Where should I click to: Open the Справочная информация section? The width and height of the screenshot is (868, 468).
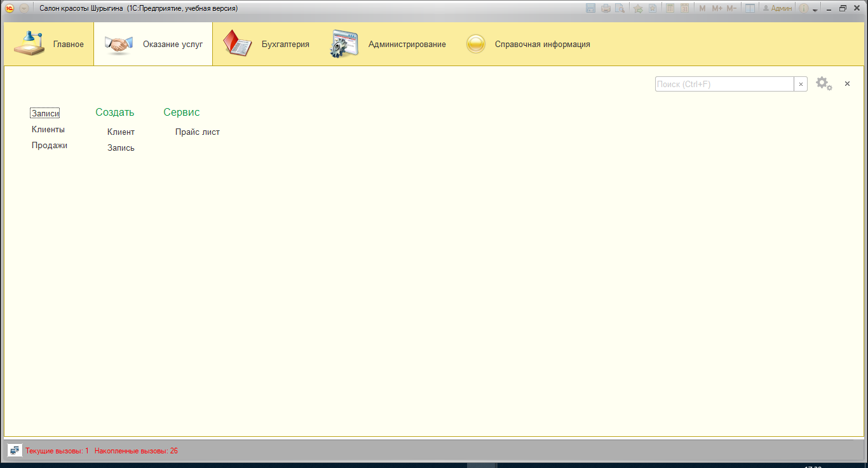527,45
